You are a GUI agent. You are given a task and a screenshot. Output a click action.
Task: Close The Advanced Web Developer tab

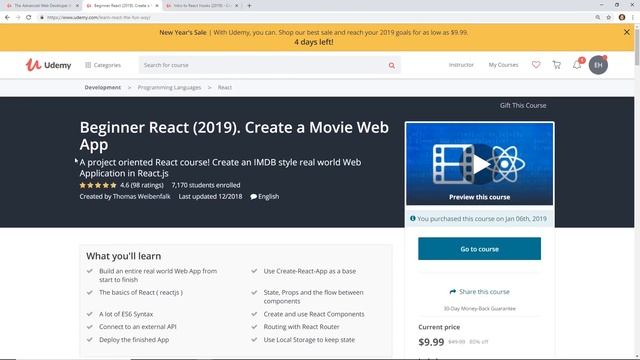[x=77, y=6]
